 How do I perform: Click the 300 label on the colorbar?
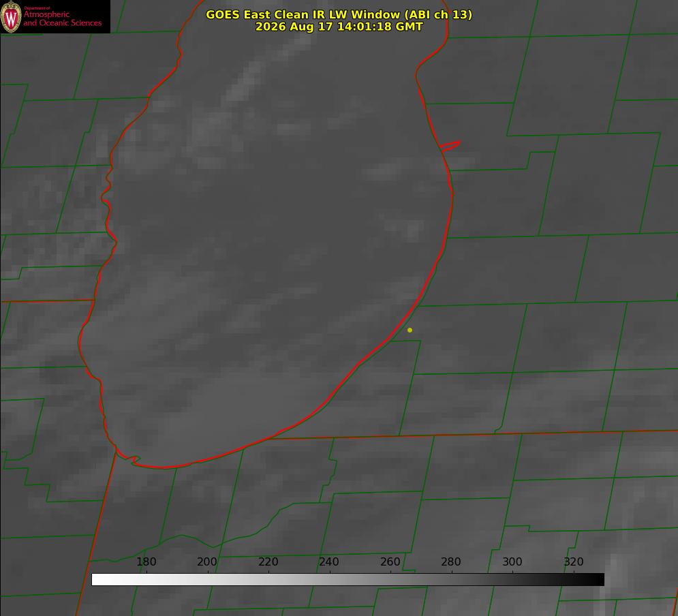pyautogui.click(x=512, y=561)
